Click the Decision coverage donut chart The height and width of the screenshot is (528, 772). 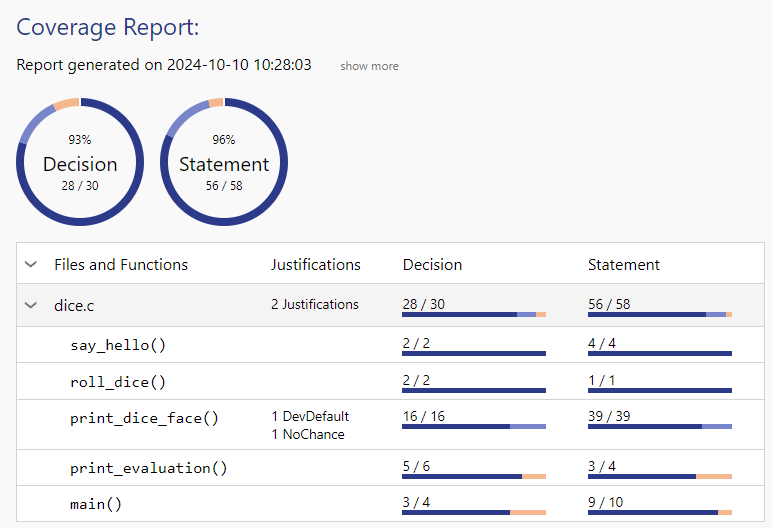coord(80,161)
